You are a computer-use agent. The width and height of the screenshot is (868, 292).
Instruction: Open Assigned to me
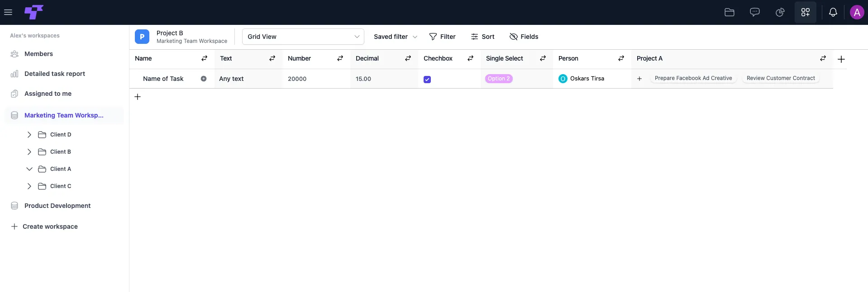[x=48, y=94]
